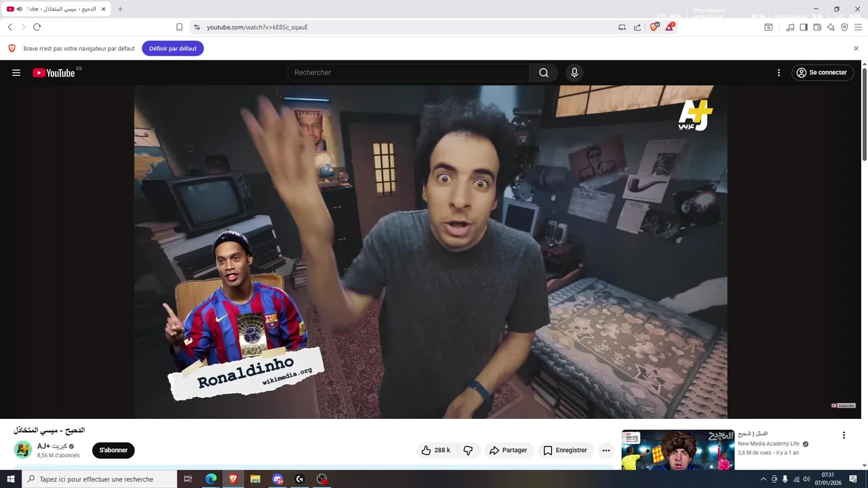Image resolution: width=868 pixels, height=488 pixels.
Task: Show hidden system tray icons
Action: pyautogui.click(x=763, y=479)
